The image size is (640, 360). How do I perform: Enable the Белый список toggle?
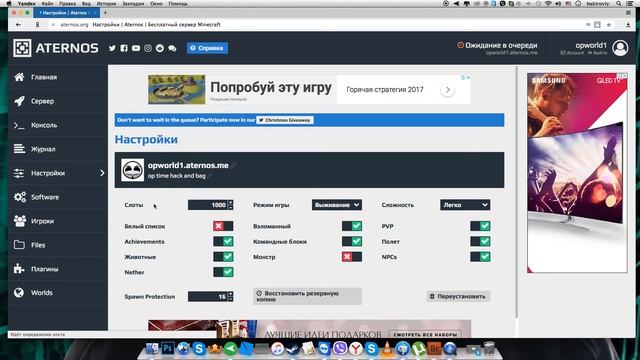coord(223,226)
